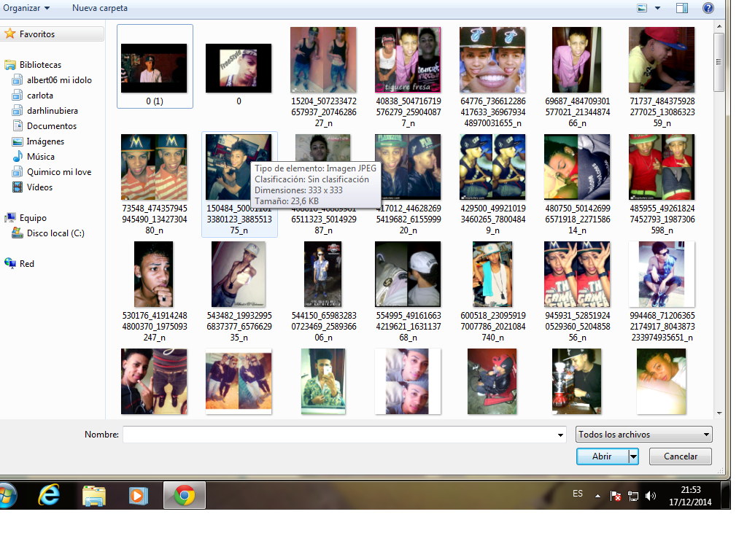Select image 530176_419142484800370
Screen dimensions: 747x560
pos(153,274)
